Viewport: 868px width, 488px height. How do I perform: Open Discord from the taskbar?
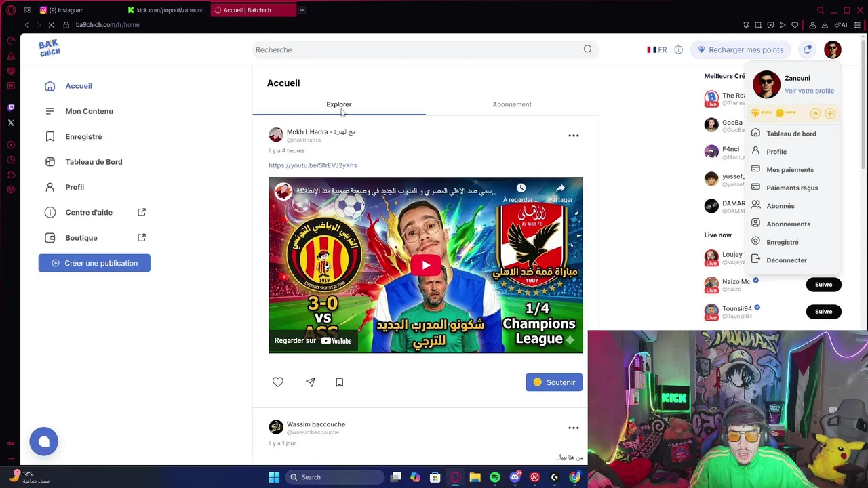(515, 477)
